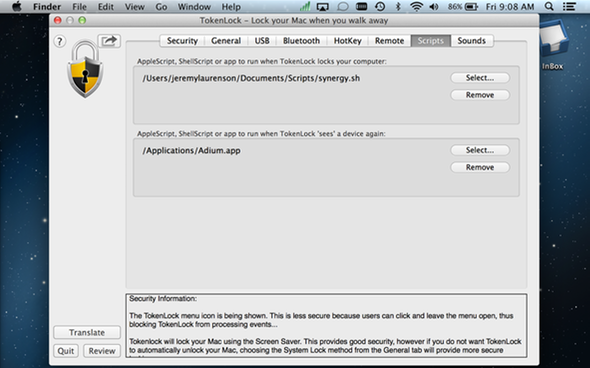
Task: Click the green signal bars menu bar icon
Action: point(305,6)
